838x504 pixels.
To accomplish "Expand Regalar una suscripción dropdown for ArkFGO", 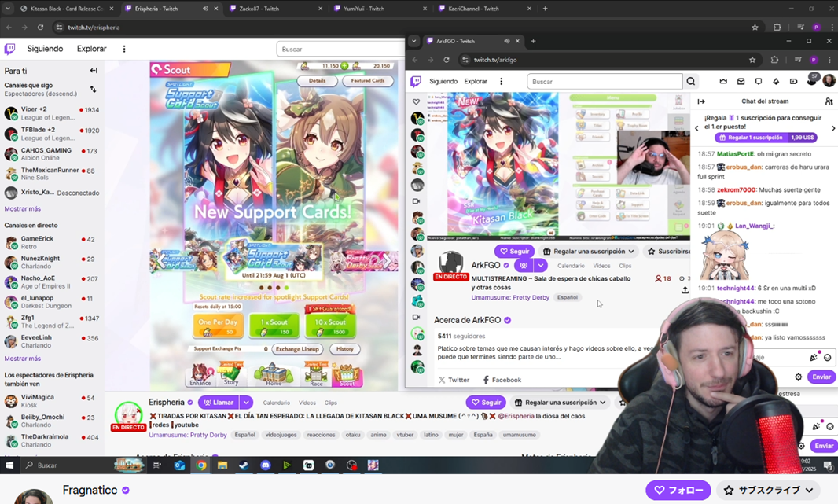I will tap(630, 252).
